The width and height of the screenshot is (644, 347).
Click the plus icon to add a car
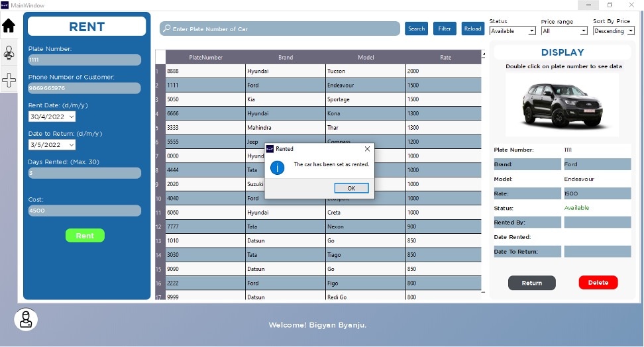coord(9,80)
